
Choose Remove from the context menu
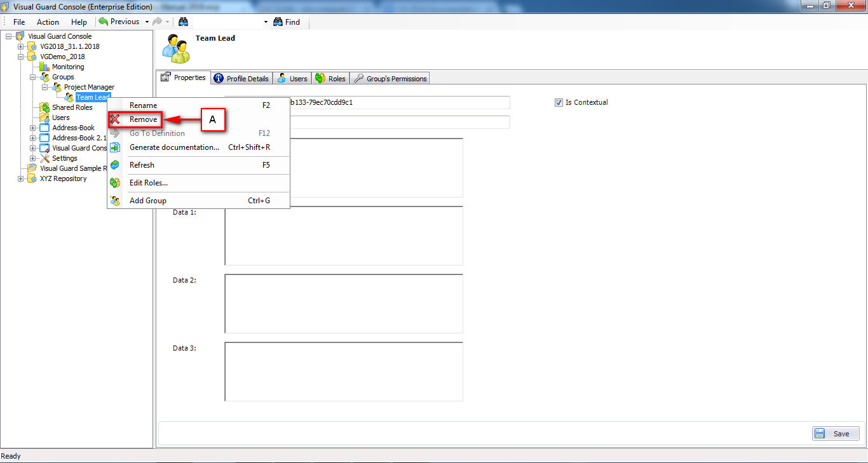click(x=143, y=119)
